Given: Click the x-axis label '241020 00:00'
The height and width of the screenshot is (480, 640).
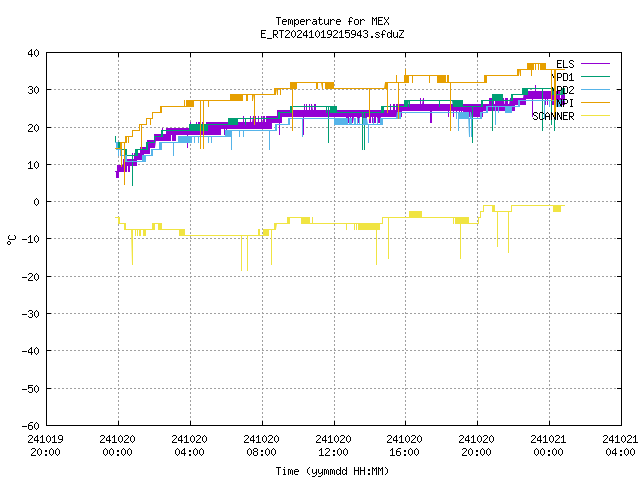Looking at the screenshot, I should point(118,446).
